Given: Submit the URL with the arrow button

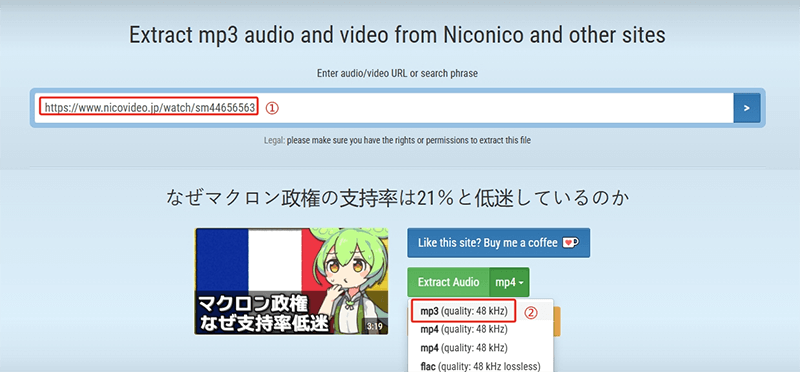Looking at the screenshot, I should click(x=746, y=108).
